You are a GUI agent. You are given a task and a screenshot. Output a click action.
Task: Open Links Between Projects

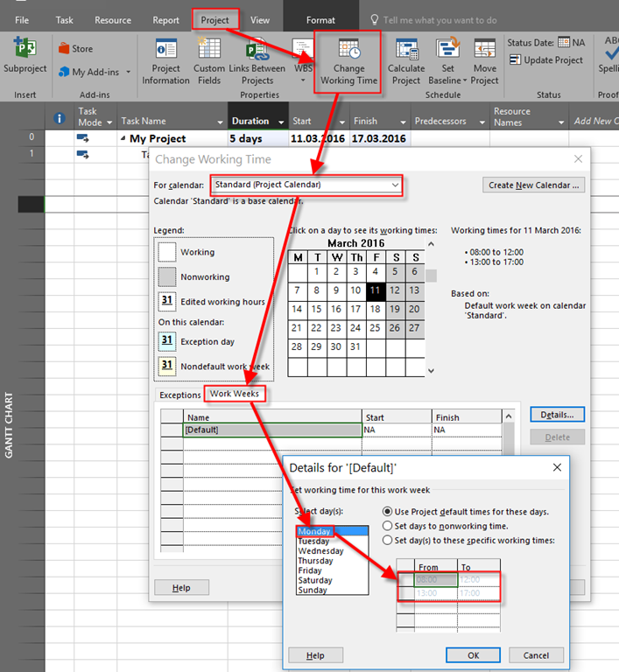click(x=257, y=48)
